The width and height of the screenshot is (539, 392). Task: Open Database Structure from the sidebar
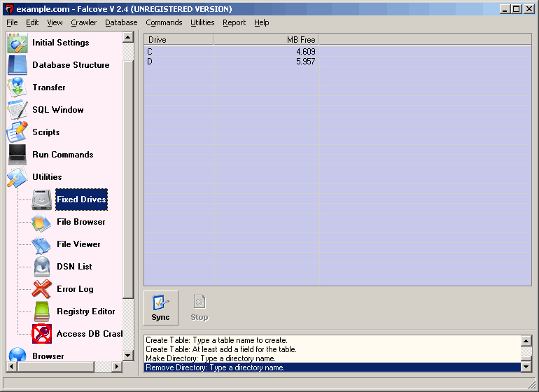pos(71,65)
